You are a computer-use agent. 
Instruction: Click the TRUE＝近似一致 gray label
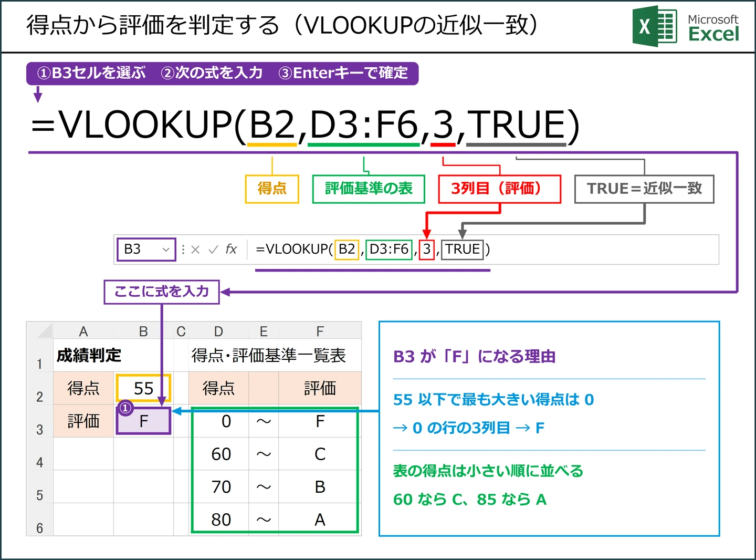pyautogui.click(x=644, y=189)
